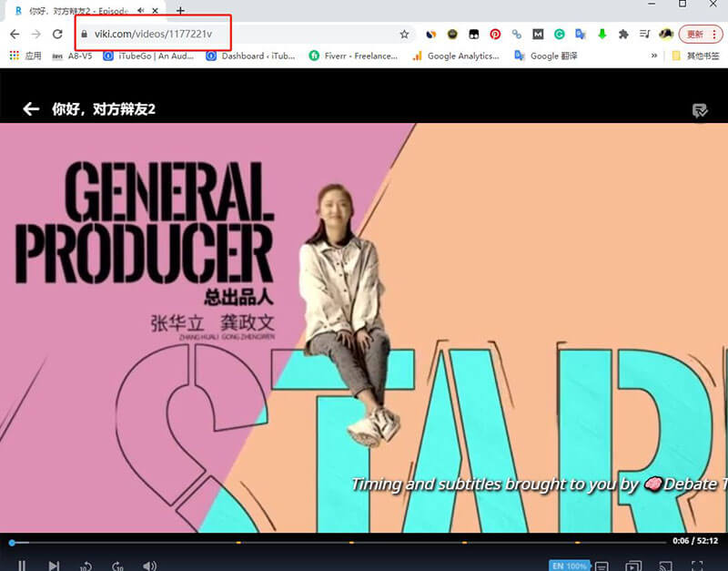The image size is (728, 571).
Task: Open the blue and orange swirl extension icon
Action: [x=431, y=34]
